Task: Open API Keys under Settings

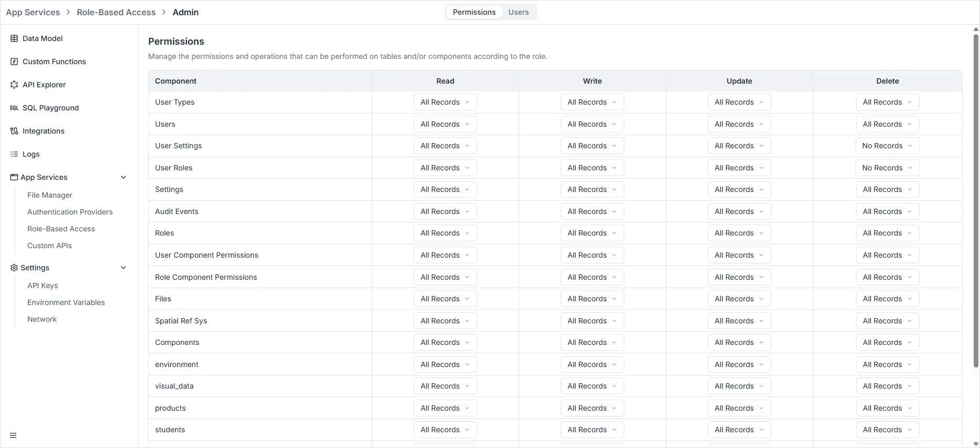Action: (43, 286)
